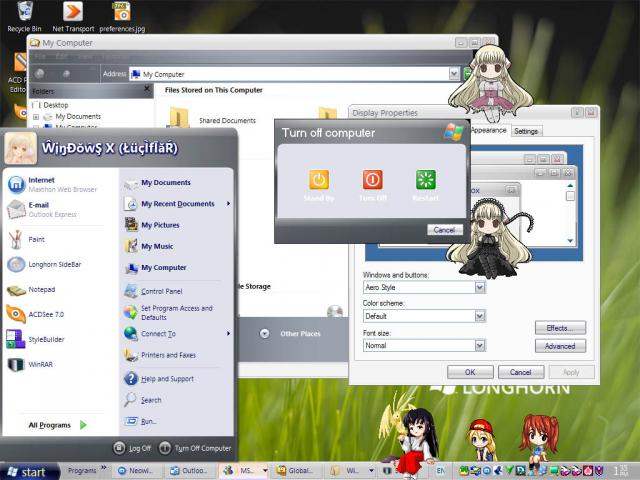Screen dimensions: 640x480
Task: Cancel the Turn off computer dialog
Action: [444, 230]
